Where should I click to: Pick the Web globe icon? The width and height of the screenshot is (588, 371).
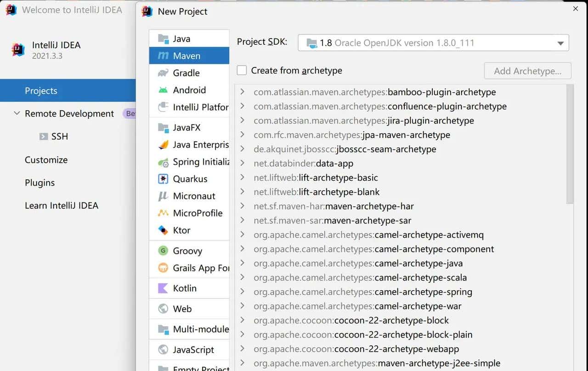(x=163, y=309)
